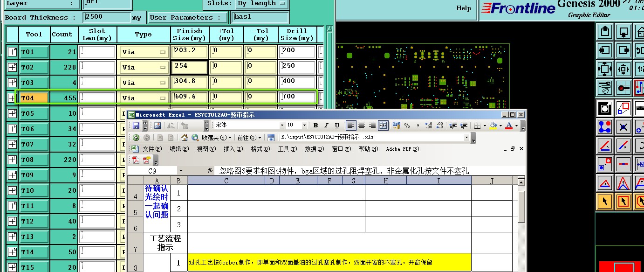Click the T04 tool button
Screen dimensions: 644x272
click(34, 98)
